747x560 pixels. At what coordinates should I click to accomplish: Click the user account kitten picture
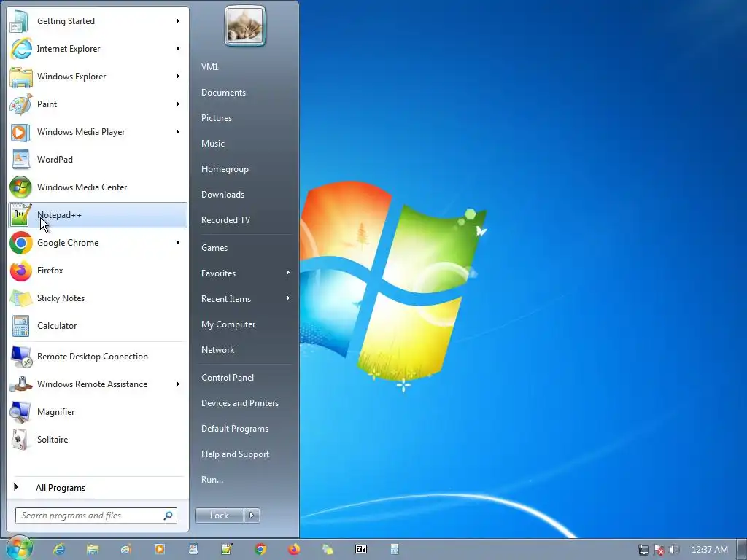click(245, 26)
